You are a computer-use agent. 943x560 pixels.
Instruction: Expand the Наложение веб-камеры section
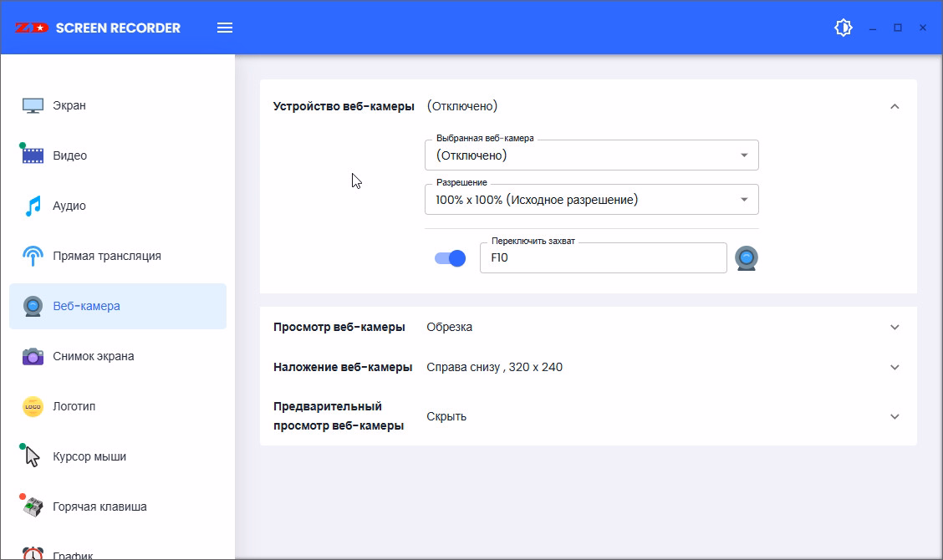[895, 367]
